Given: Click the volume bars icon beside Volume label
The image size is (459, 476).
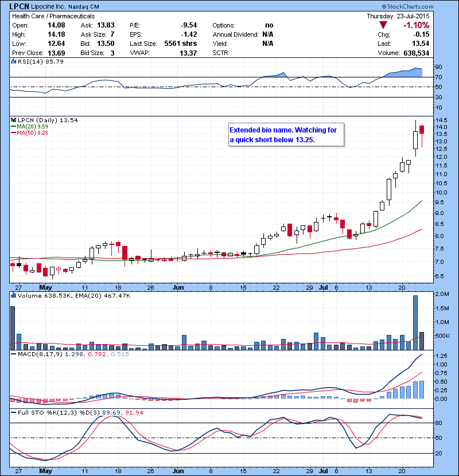Looking at the screenshot, I should click(x=14, y=295).
